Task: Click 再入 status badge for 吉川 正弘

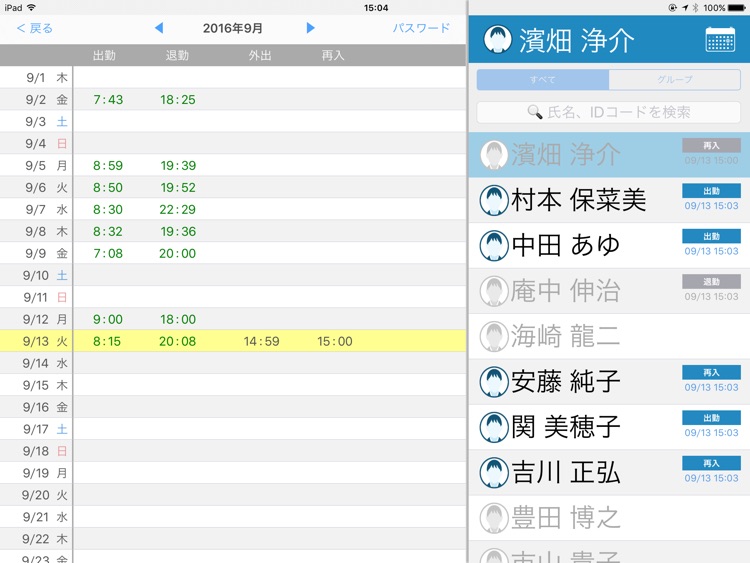Action: (711, 464)
